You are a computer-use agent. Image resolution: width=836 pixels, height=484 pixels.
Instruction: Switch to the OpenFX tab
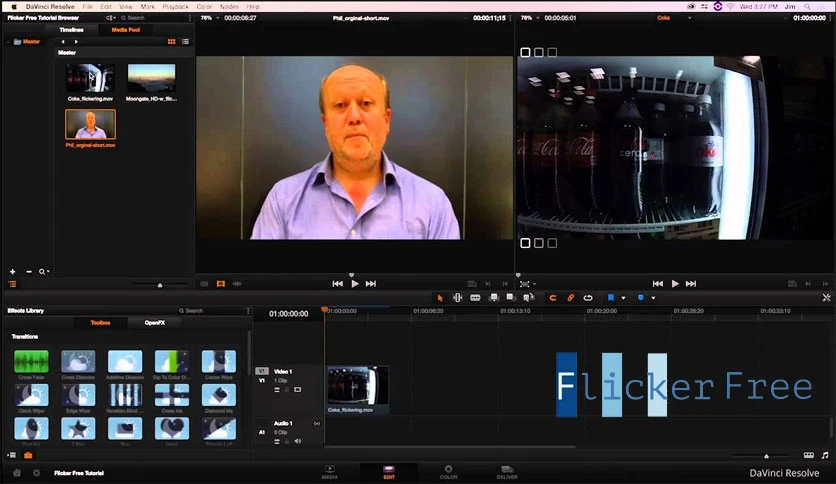155,322
